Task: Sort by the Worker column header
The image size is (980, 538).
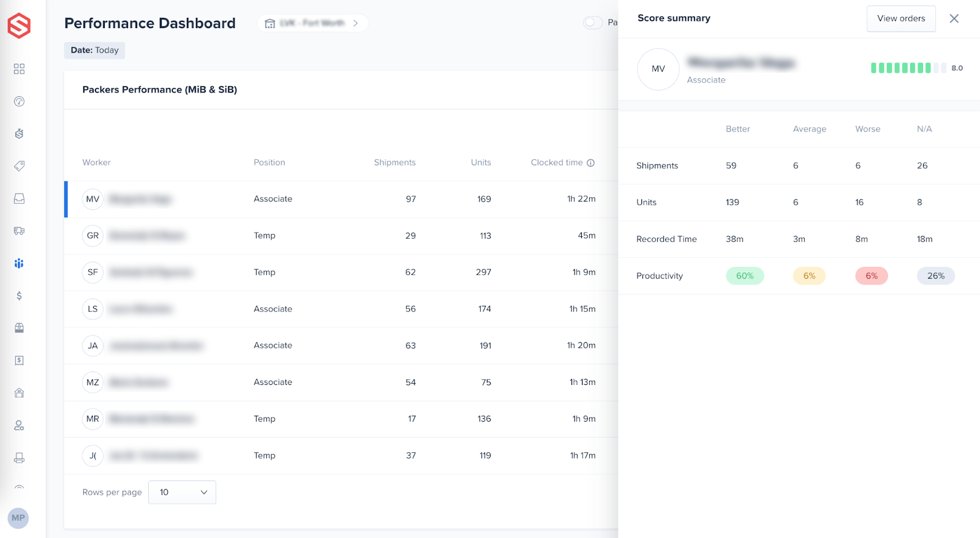Action: coord(96,163)
